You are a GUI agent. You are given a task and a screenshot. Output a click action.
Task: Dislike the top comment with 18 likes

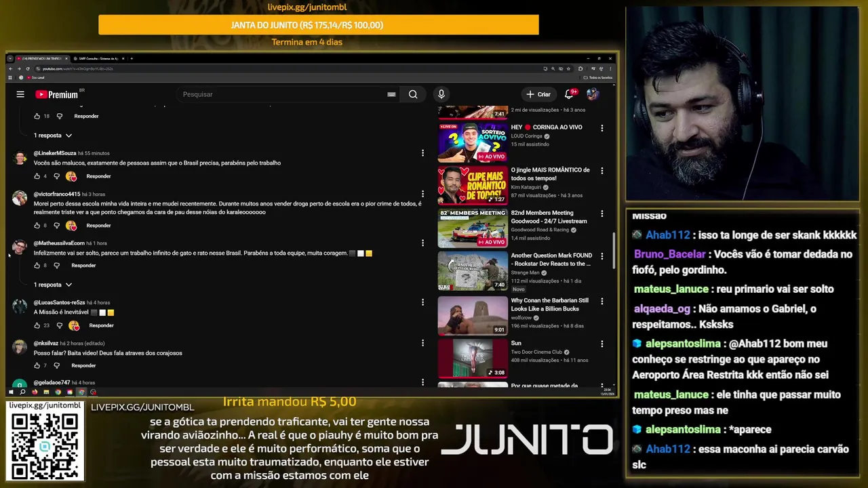(59, 116)
